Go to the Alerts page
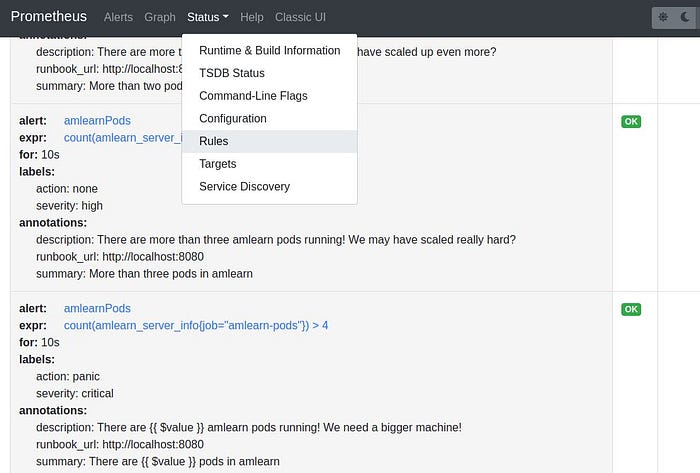The width and height of the screenshot is (700, 473). 118,17
